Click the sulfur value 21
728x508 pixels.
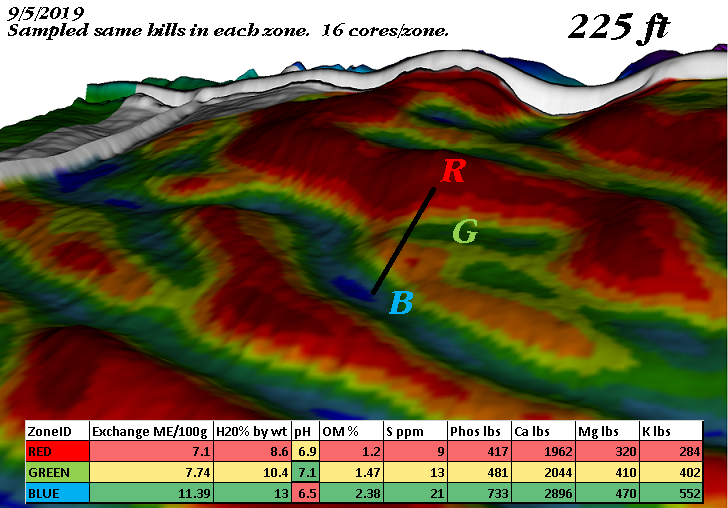point(415,493)
